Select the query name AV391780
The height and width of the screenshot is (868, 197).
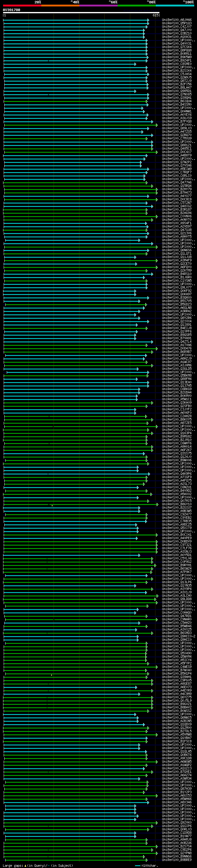coord(11,10)
